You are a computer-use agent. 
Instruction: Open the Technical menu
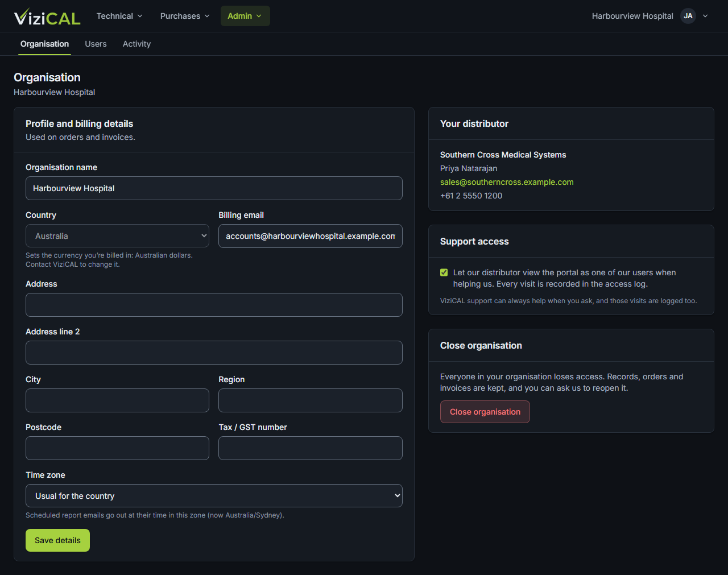pyautogui.click(x=119, y=16)
